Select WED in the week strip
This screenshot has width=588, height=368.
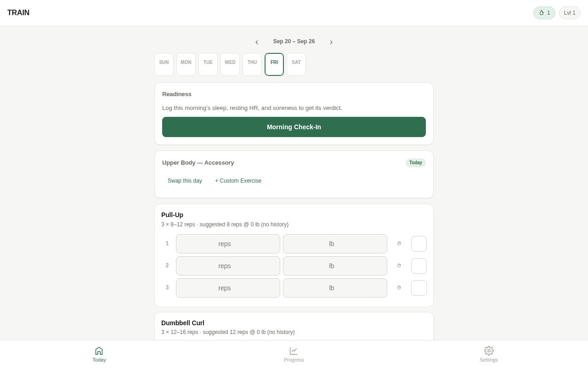point(230,64)
